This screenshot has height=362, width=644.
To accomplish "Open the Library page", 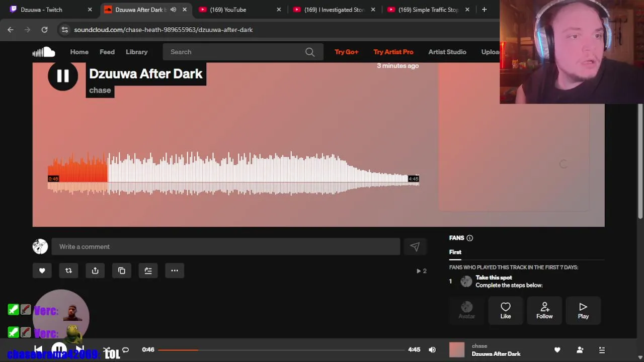I will tap(137, 52).
